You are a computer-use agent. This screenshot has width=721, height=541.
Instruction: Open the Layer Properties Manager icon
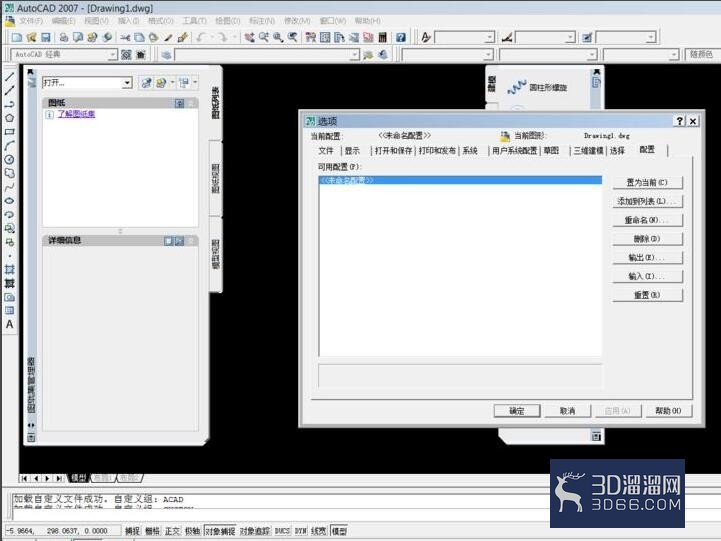coord(166,55)
